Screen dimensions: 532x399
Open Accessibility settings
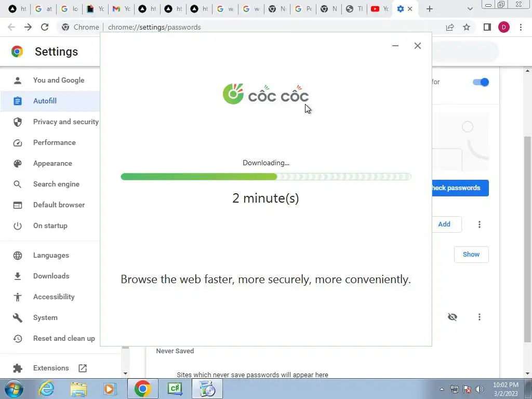point(54,297)
